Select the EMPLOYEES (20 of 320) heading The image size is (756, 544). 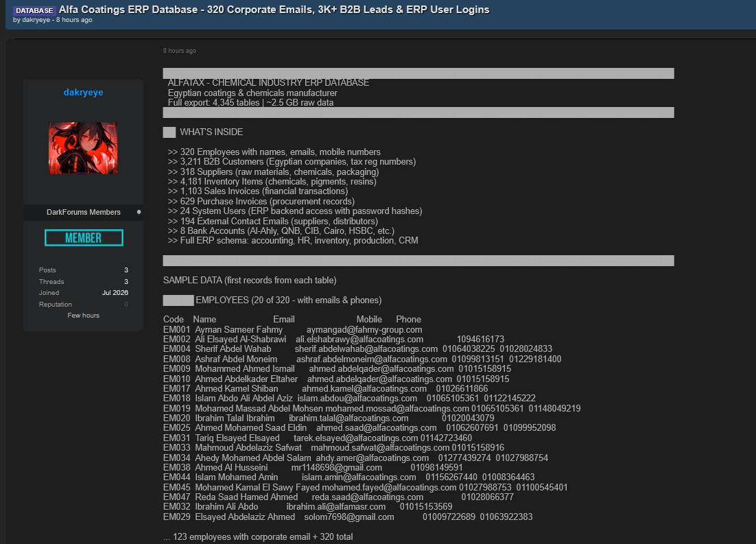[x=288, y=300]
